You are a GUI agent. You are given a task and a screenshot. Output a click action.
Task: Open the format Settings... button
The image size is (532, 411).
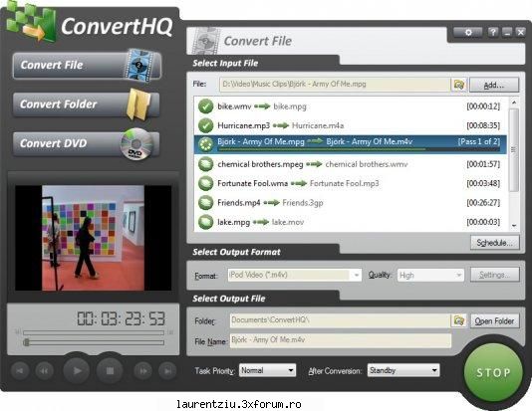click(495, 275)
